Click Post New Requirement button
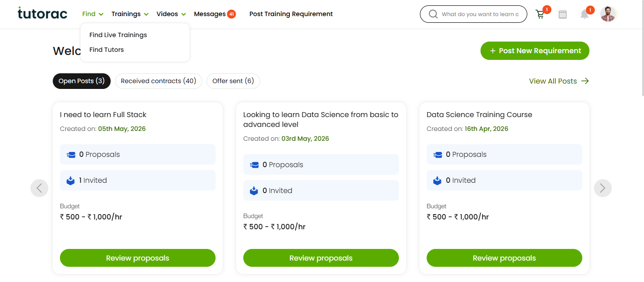The image size is (644, 282). [535, 51]
